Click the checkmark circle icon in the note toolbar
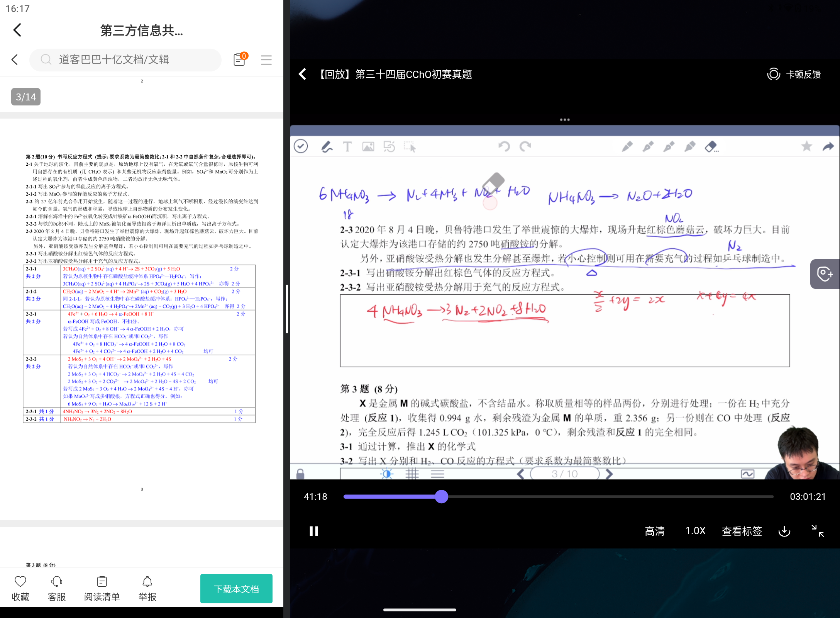Viewport: 840px width, 618px height. pyautogui.click(x=301, y=146)
